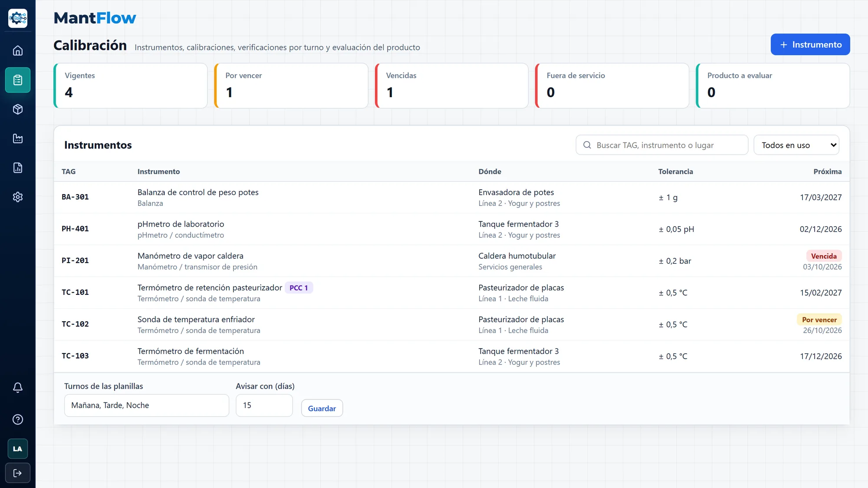Save settings with Guardar button
Screen dimensions: 868x488
click(322, 408)
